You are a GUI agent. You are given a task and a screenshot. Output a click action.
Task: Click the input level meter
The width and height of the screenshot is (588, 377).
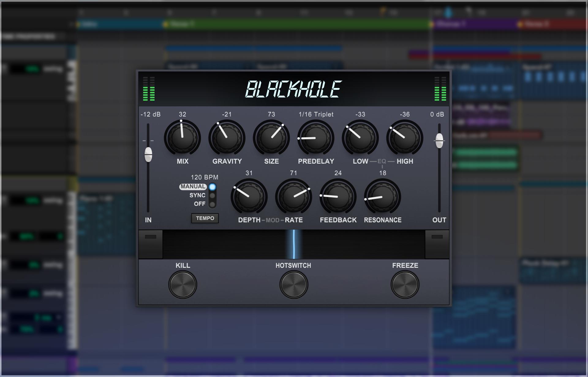tap(149, 89)
